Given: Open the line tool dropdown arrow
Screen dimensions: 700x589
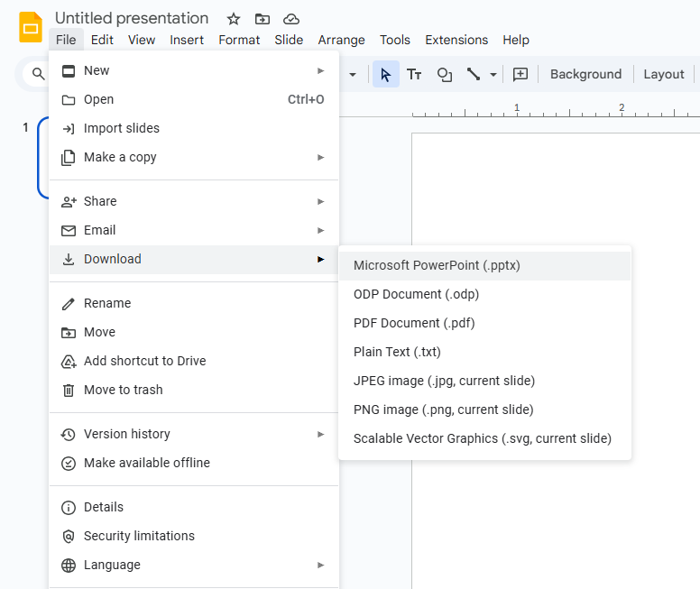Looking at the screenshot, I should pos(493,75).
